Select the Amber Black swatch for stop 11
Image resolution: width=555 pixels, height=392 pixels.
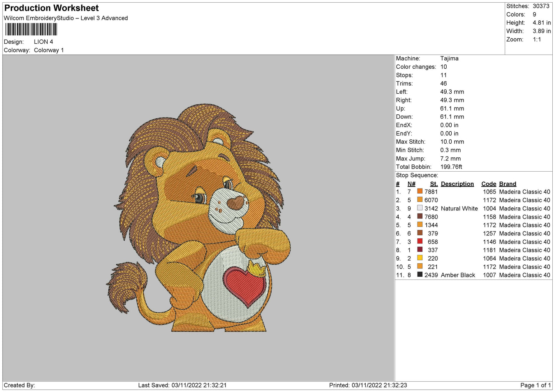420,275
